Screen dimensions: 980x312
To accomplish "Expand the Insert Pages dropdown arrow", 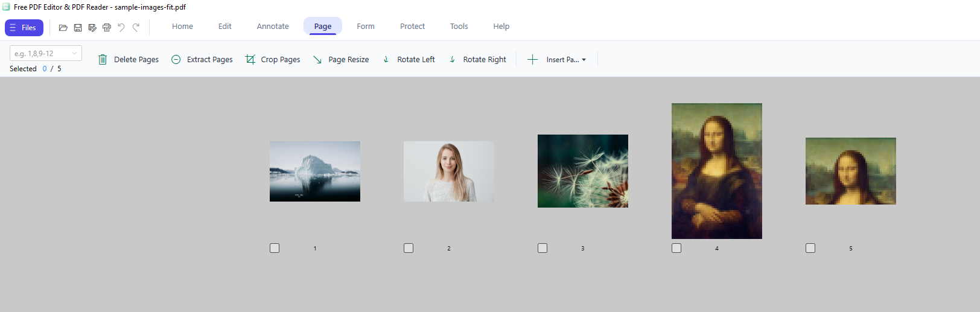I will 584,60.
